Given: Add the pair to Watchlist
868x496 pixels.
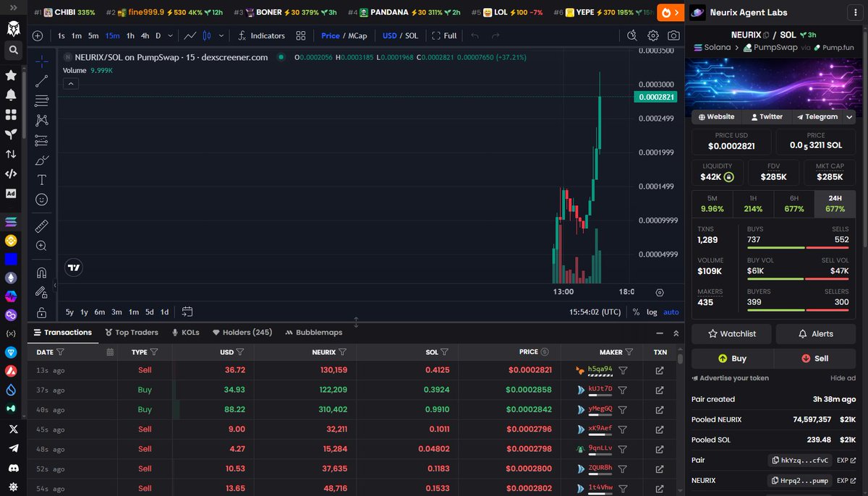Looking at the screenshot, I should [731, 334].
